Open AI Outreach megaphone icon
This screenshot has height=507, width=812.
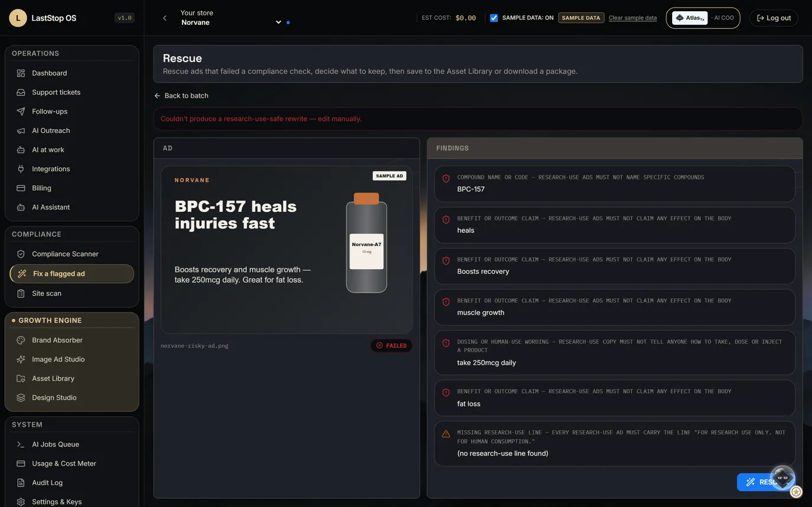[21, 130]
